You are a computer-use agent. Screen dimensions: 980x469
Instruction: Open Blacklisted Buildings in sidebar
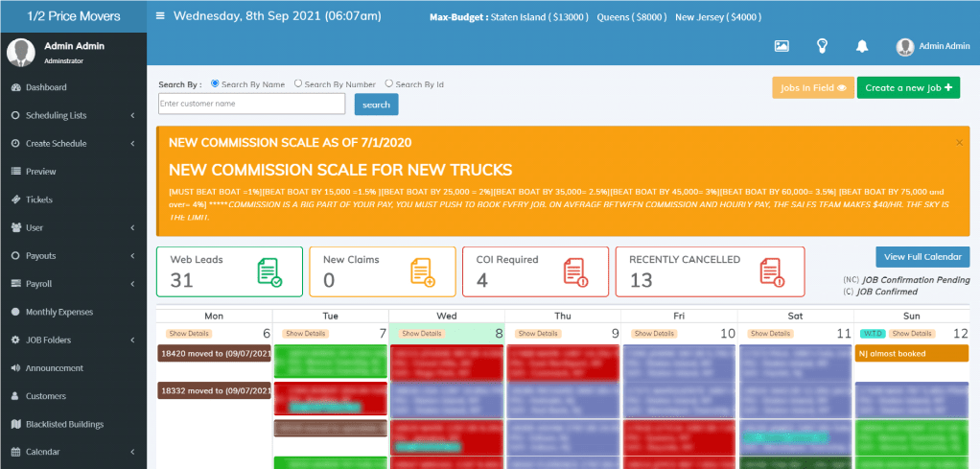pos(64,424)
